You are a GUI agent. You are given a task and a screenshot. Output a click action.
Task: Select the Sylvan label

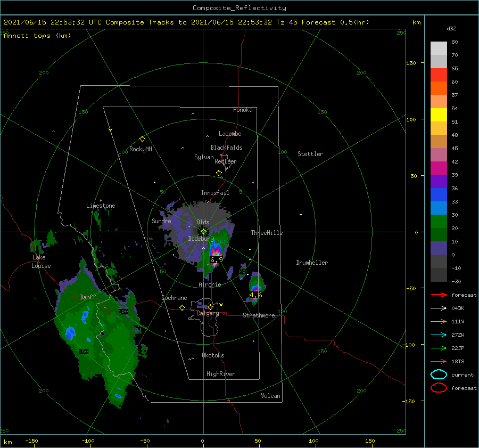tap(204, 157)
